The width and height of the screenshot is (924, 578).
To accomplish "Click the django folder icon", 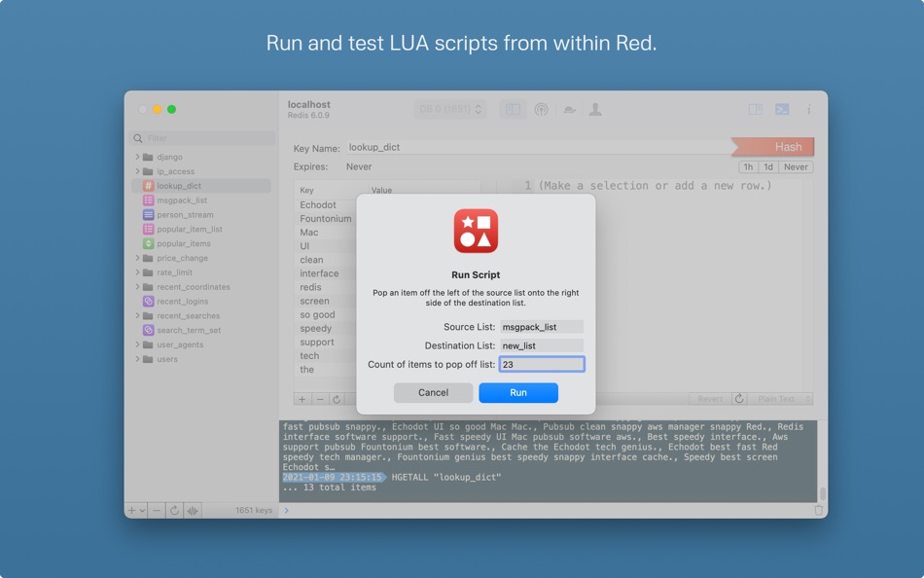I will click(x=148, y=157).
